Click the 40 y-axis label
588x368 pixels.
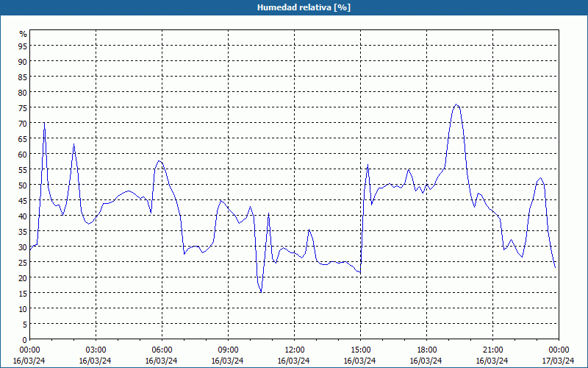click(x=23, y=216)
